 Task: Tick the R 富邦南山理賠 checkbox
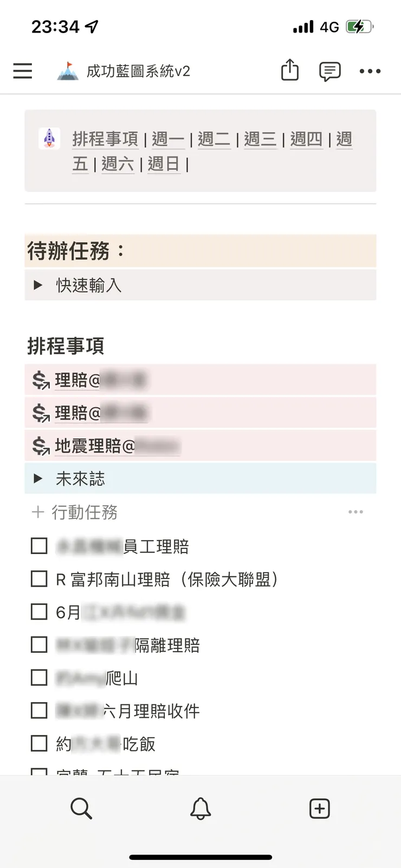click(x=39, y=579)
